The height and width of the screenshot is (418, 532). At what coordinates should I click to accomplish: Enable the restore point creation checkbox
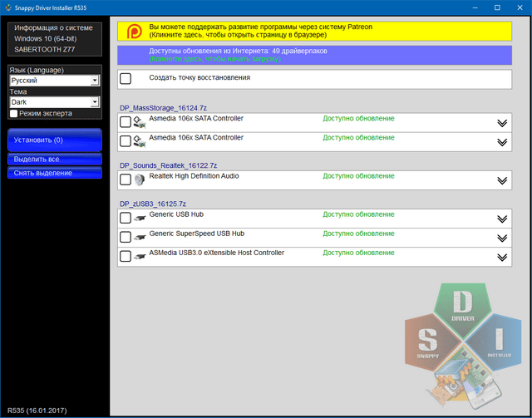126,79
